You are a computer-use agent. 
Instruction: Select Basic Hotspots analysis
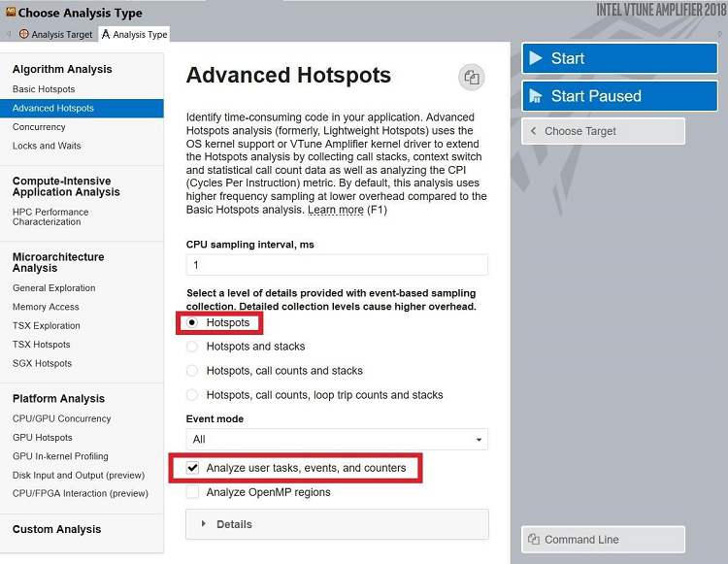pos(44,89)
